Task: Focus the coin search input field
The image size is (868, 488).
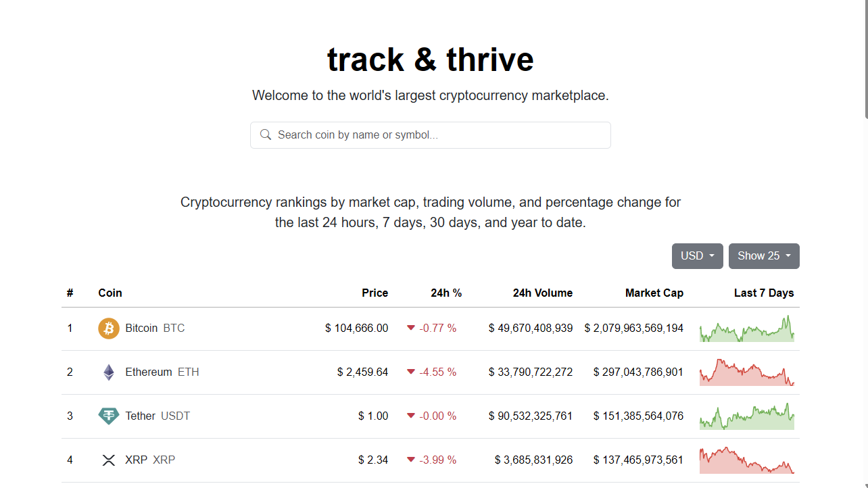Action: 431,135
